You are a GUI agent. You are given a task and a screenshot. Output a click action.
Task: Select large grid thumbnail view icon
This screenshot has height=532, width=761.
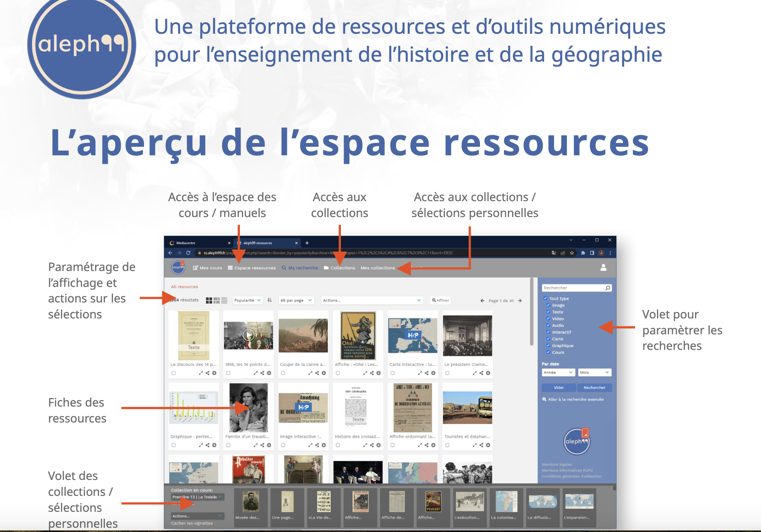pyautogui.click(x=209, y=300)
